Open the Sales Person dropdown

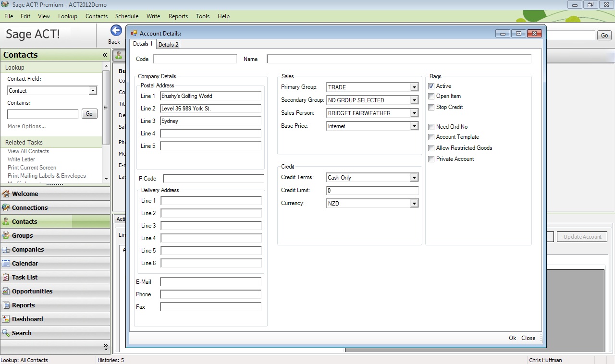414,113
